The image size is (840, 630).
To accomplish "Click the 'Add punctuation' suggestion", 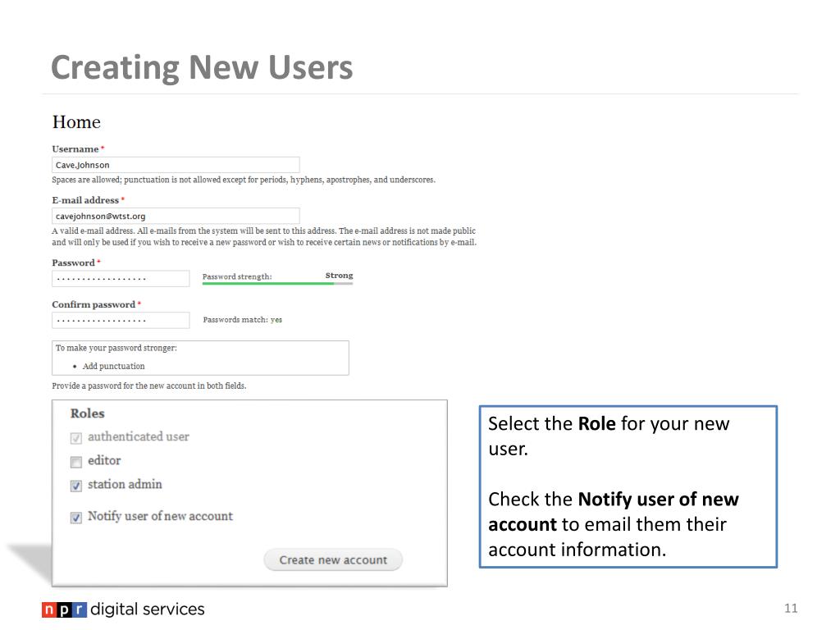I will (x=113, y=366).
